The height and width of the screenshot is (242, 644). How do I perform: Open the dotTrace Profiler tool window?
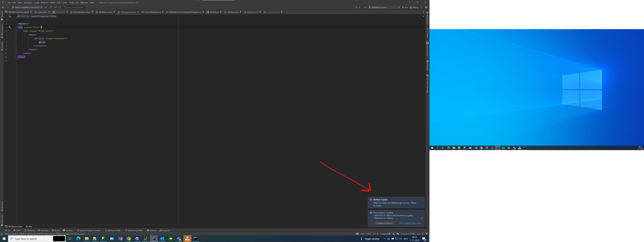click(113, 230)
